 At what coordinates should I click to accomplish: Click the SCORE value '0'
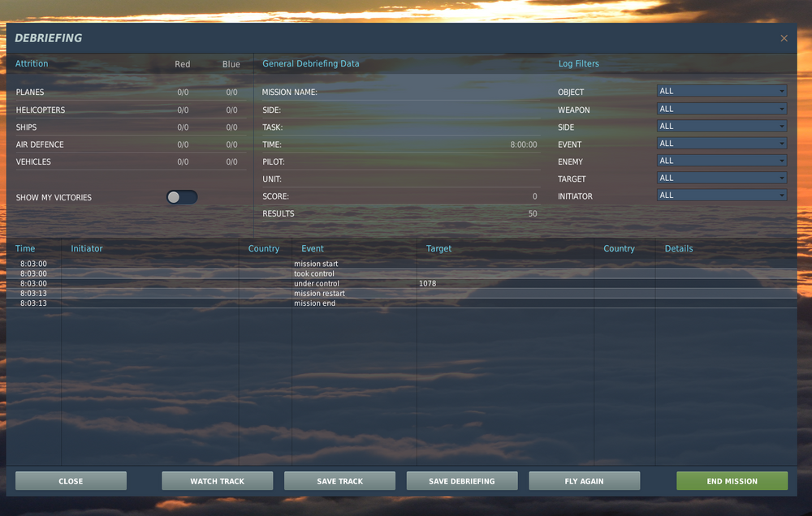point(534,196)
